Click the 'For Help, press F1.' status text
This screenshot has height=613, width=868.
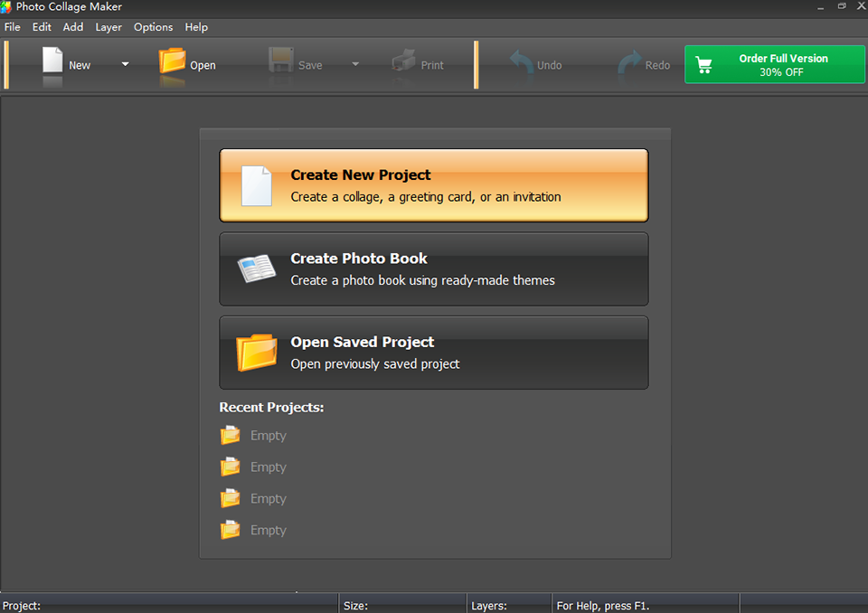[603, 606]
